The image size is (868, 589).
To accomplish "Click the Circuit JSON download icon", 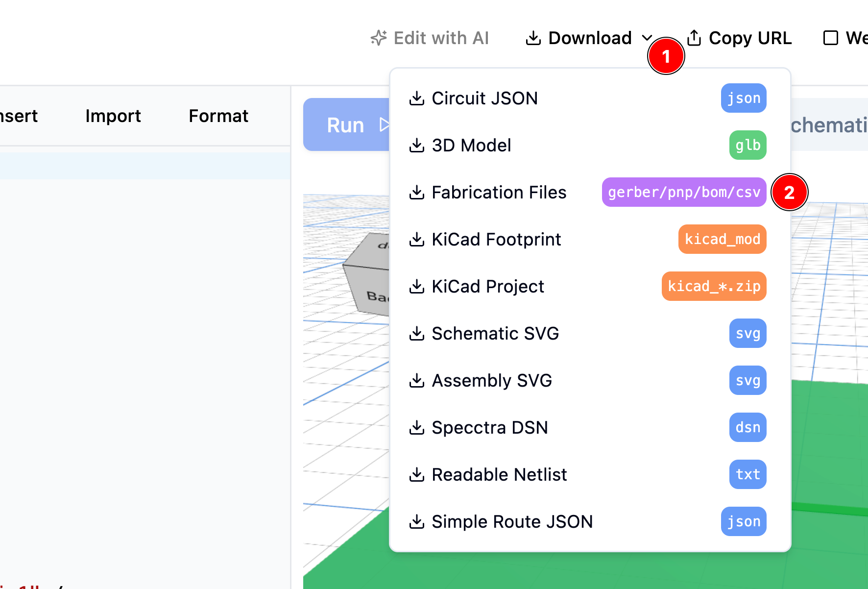I will pos(417,98).
